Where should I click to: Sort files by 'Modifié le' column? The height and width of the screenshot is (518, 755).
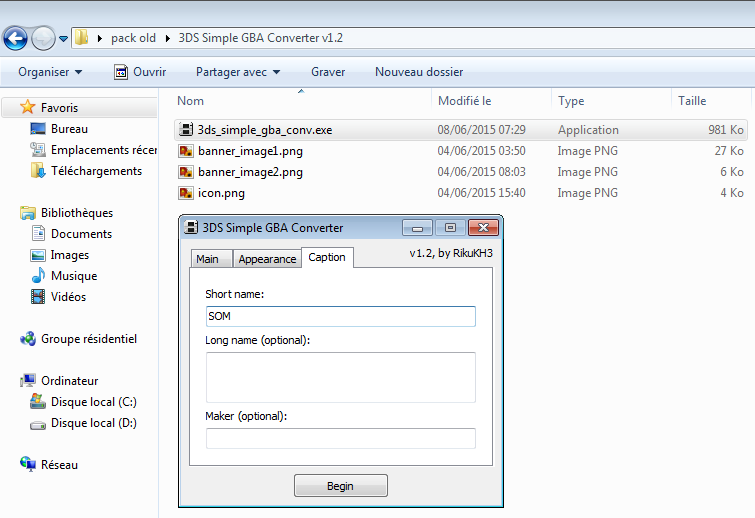[x=464, y=101]
